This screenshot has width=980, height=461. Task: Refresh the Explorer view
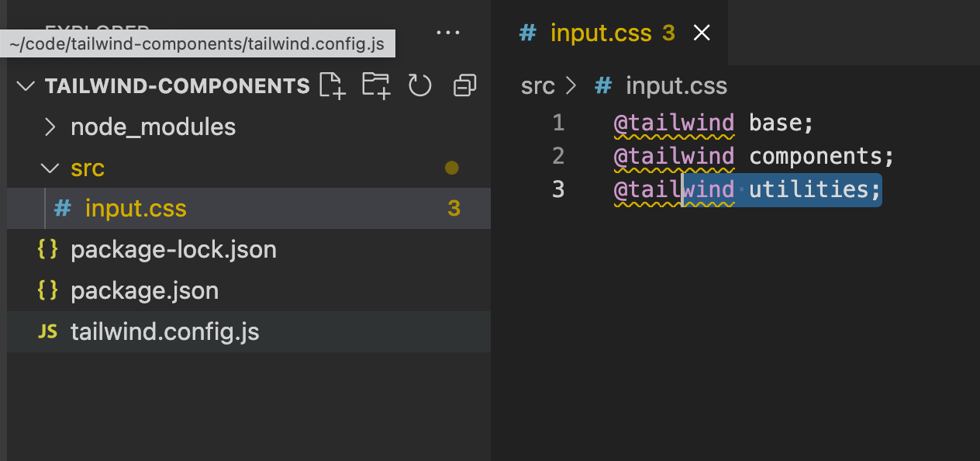coord(419,85)
